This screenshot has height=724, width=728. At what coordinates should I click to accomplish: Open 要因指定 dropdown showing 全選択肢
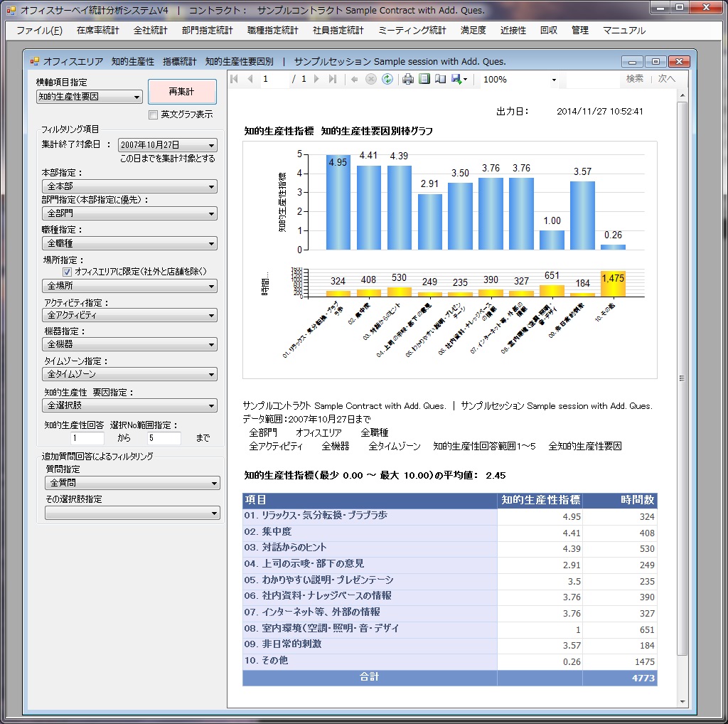(x=129, y=405)
